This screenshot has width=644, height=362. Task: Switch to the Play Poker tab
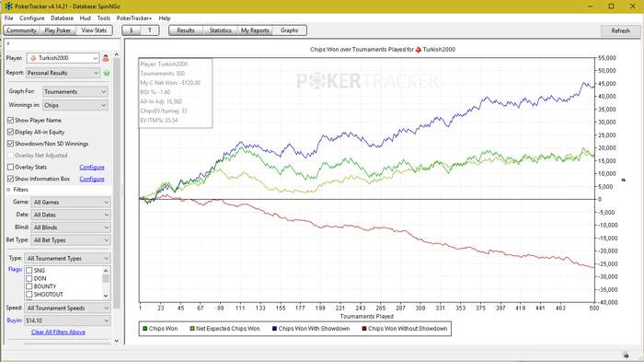(x=57, y=30)
